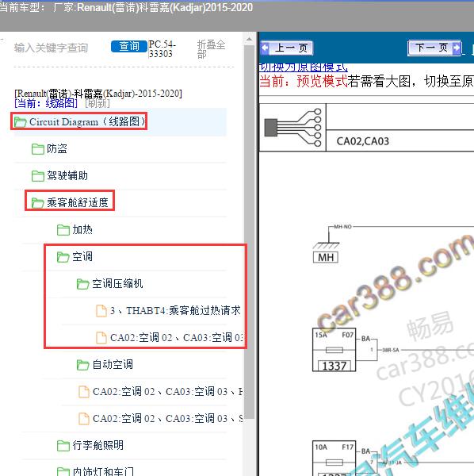Click the right arrow icon on 下一页
This screenshot has width=474, height=476.
coord(456,48)
